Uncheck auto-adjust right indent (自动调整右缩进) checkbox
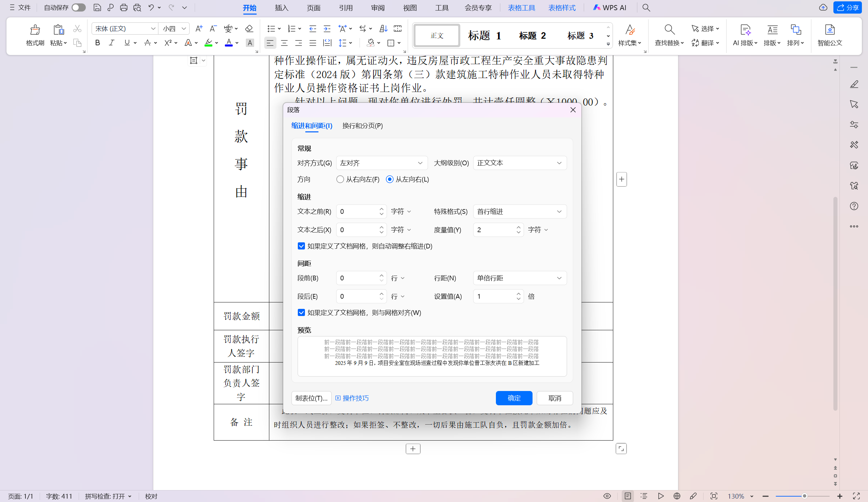This screenshot has width=868, height=502. coord(301,246)
